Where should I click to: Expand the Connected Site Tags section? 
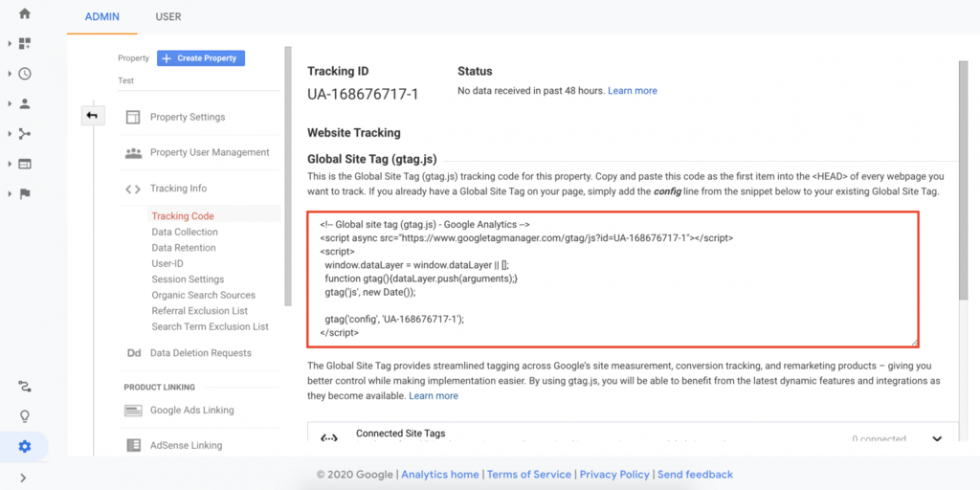click(x=935, y=438)
